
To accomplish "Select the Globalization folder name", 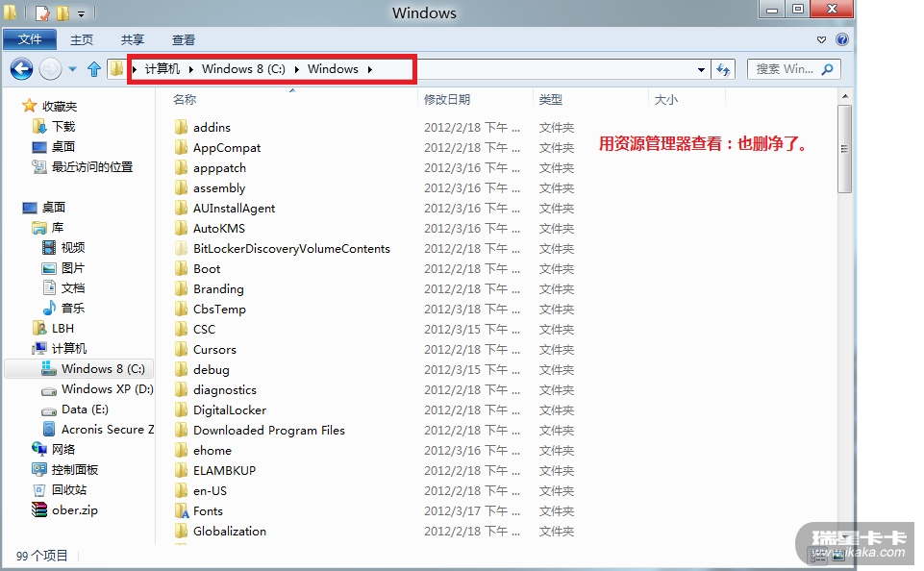I will pos(230,531).
